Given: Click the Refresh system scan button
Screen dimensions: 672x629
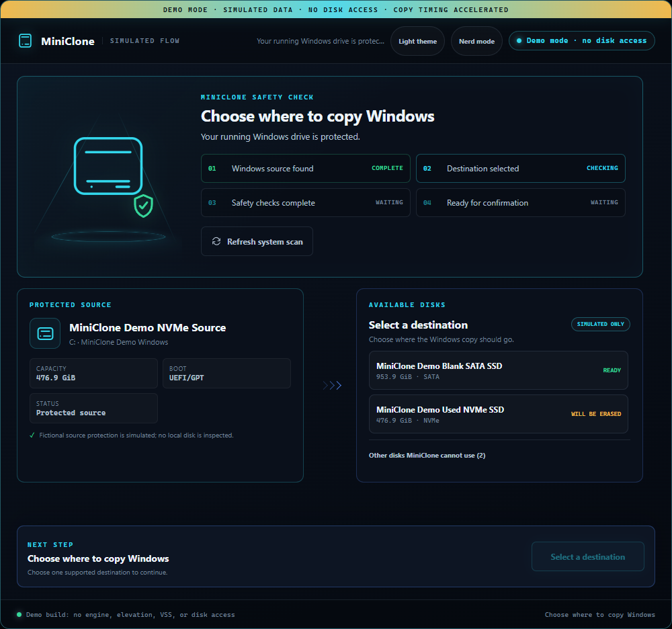Looking at the screenshot, I should pyautogui.click(x=257, y=241).
